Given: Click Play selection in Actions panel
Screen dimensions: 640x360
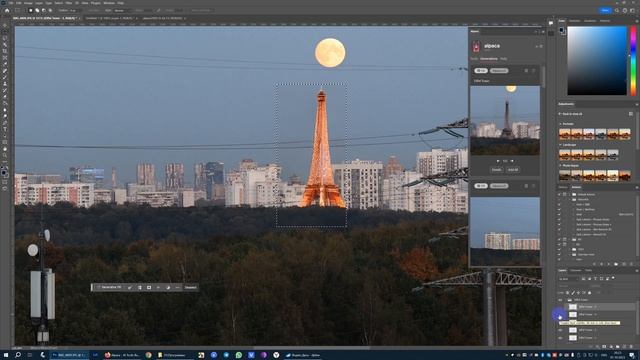Looking at the screenshot, I should coord(609,264).
